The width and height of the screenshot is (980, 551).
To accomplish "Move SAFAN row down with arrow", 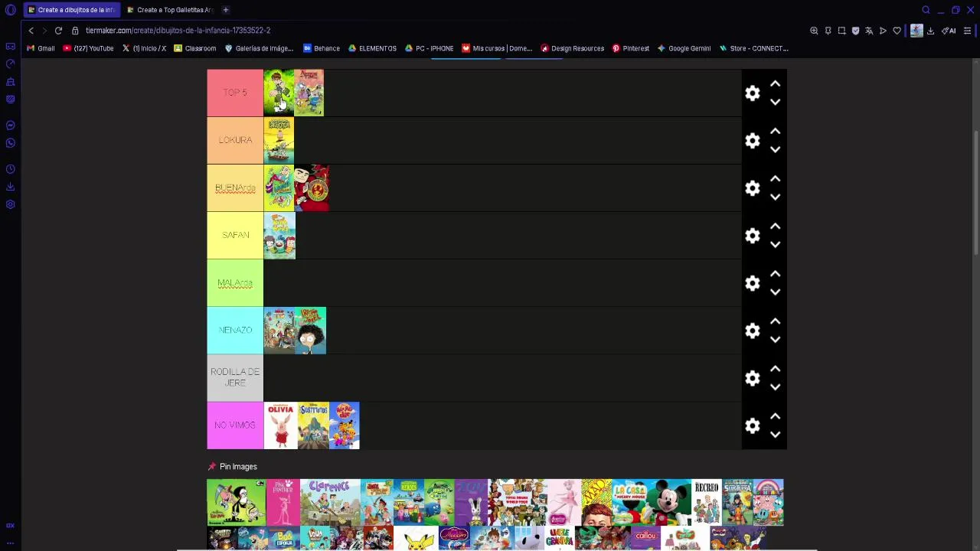I will (x=775, y=244).
